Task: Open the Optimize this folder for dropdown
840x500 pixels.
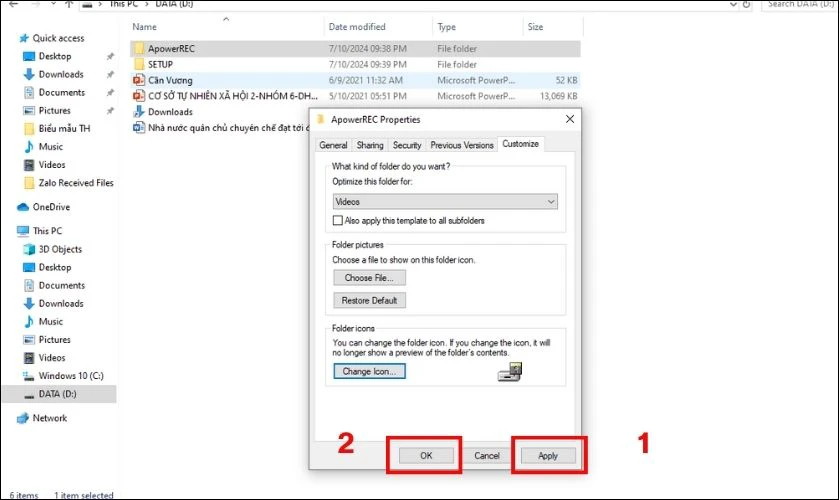Action: coord(445,202)
